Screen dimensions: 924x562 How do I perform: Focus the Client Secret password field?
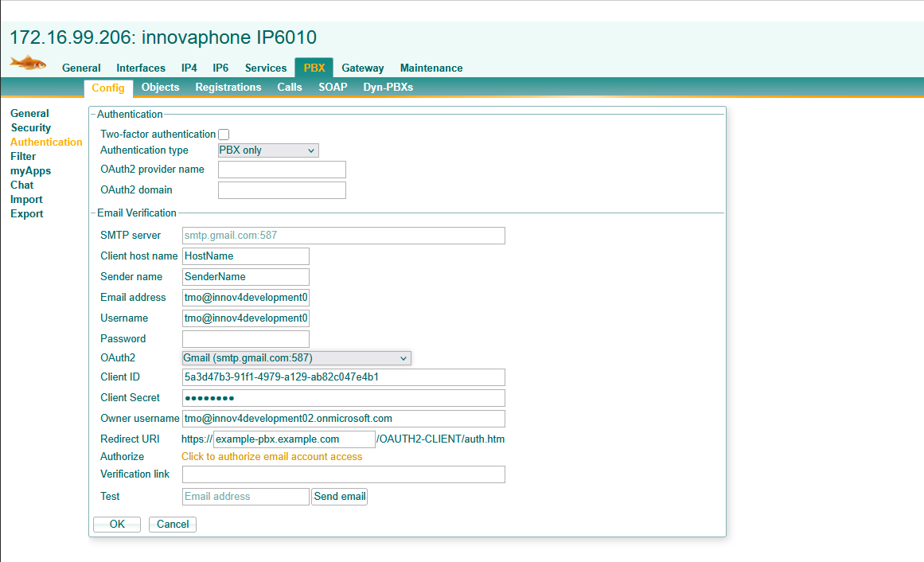[x=343, y=398]
